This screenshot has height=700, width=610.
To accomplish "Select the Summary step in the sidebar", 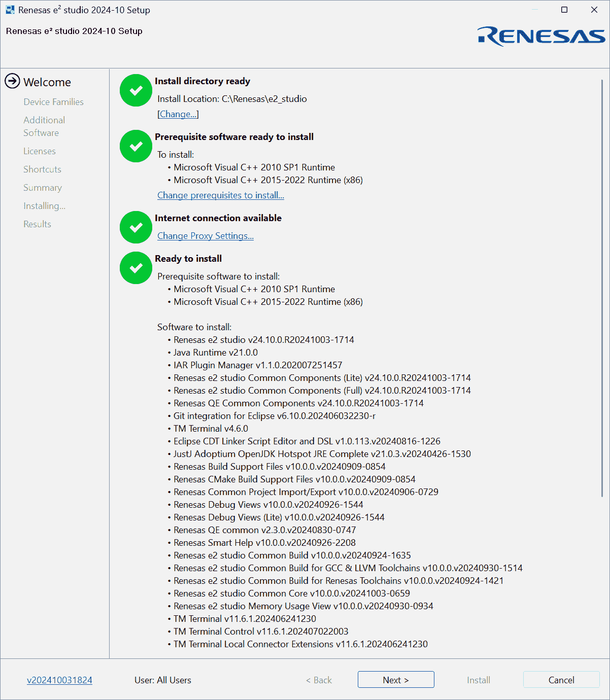I will 43,188.
